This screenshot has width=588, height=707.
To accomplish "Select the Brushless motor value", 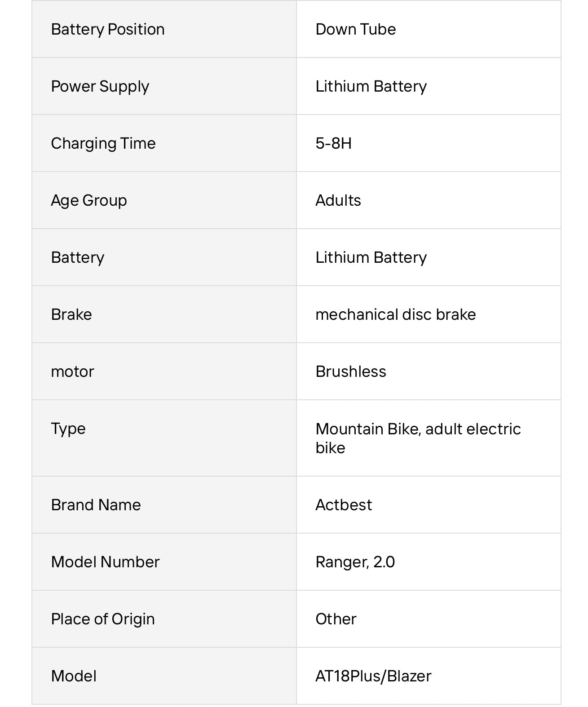I will pyautogui.click(x=351, y=371).
